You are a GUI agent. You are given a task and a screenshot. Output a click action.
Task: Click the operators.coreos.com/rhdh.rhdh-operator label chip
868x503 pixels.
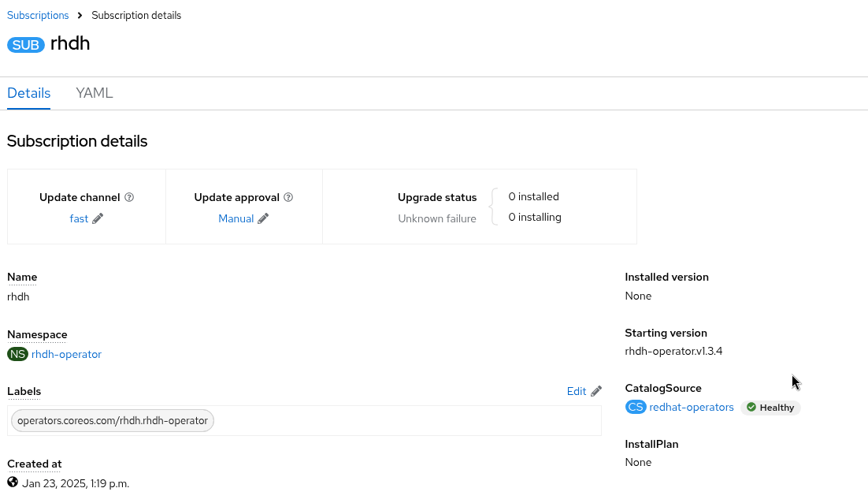[x=113, y=421]
